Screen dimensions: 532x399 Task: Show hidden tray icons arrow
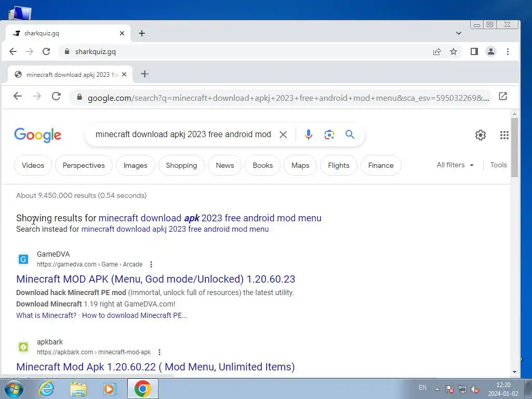[437, 389]
